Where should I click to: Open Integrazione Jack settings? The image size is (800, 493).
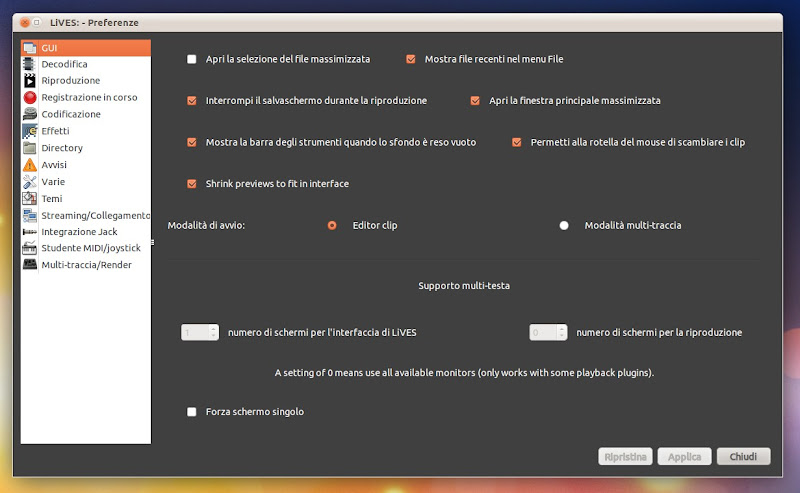click(79, 232)
